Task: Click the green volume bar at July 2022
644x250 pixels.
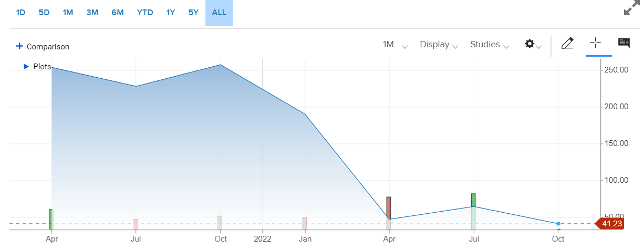Action: 473,201
